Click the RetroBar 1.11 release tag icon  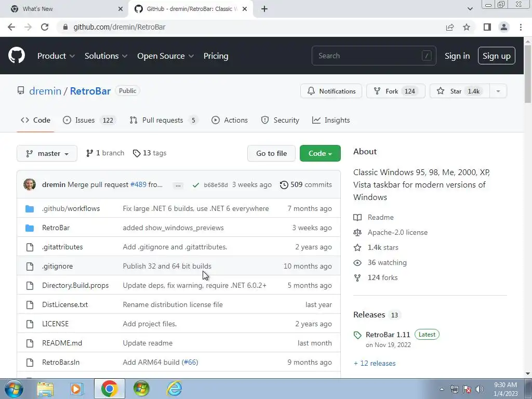357,335
